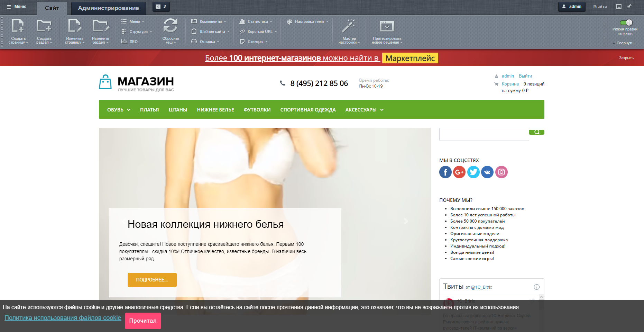Open the Twitter social icon
The image size is (644, 332).
pyautogui.click(x=473, y=172)
